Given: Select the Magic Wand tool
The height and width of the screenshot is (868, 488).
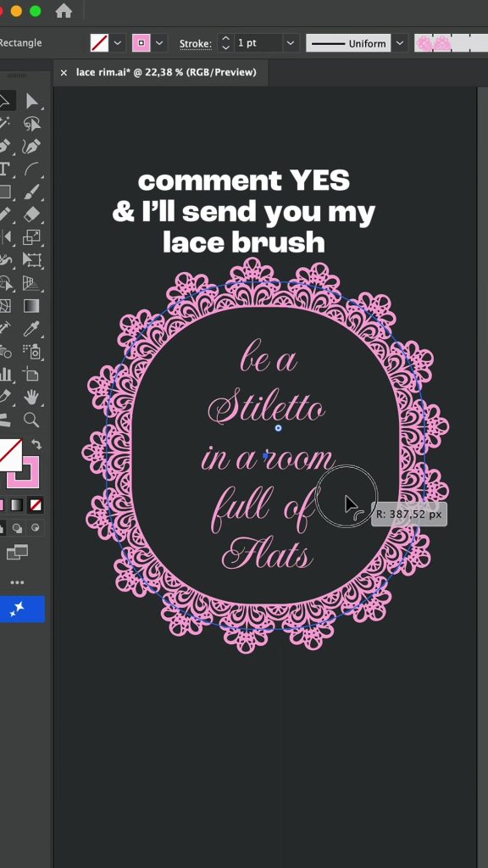Looking at the screenshot, I should point(5,124).
